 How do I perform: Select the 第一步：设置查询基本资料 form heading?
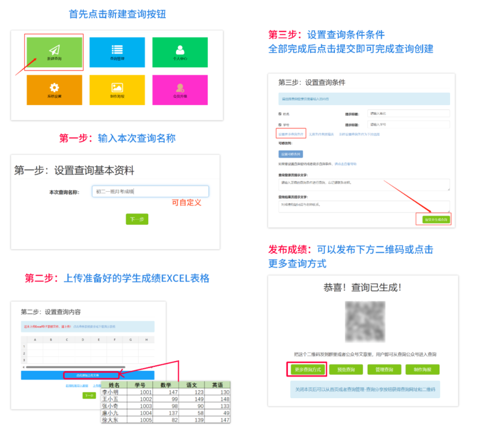coord(74,170)
